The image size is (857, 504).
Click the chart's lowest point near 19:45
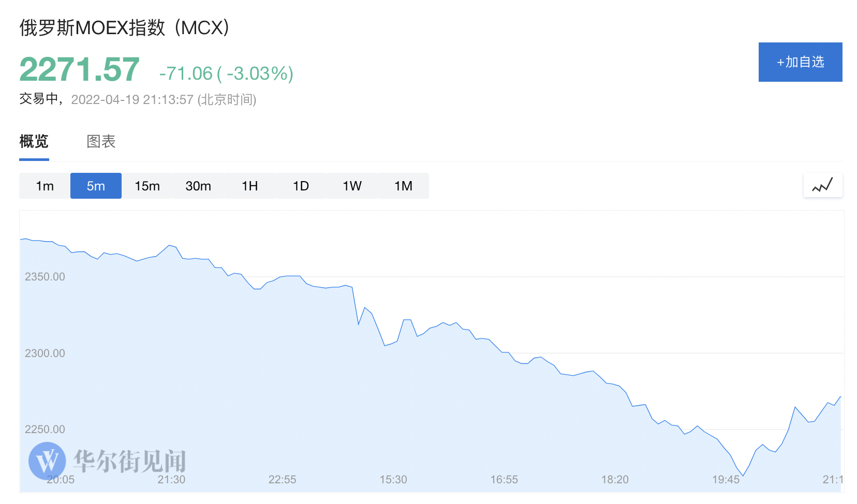(743, 475)
